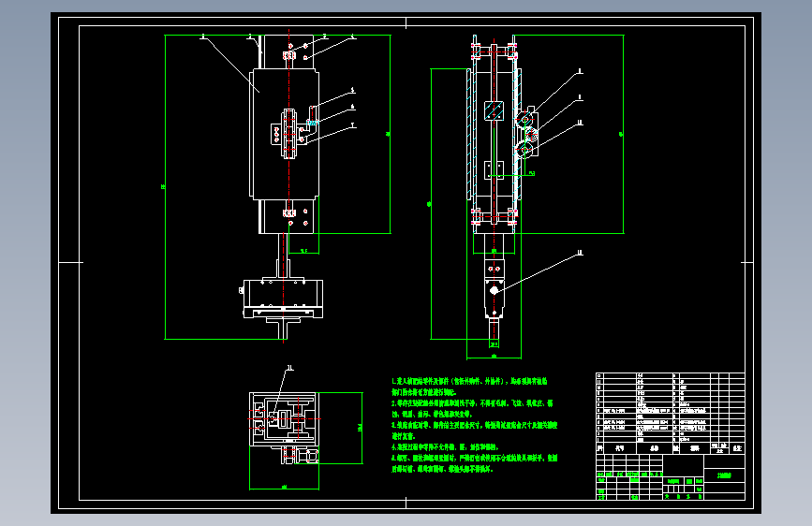This screenshot has height=526, width=812.
Task: Click the solid white circle in the lower right view
Action: (x=494, y=290)
